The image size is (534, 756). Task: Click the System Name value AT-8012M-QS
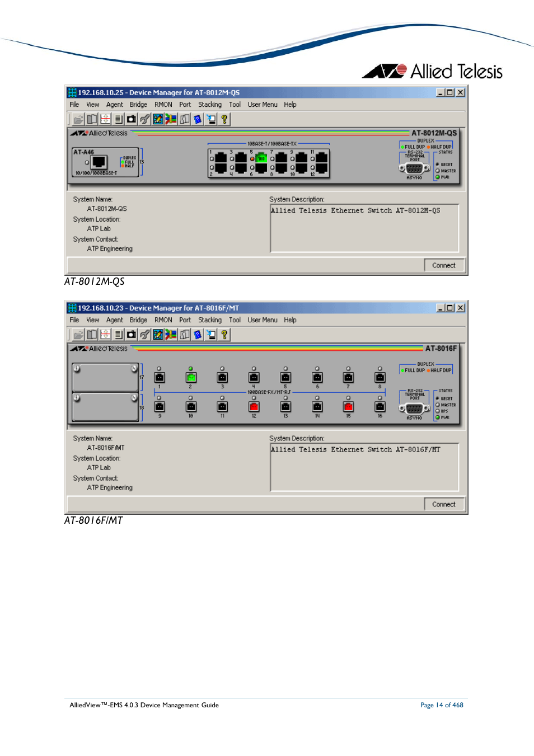[x=107, y=209]
